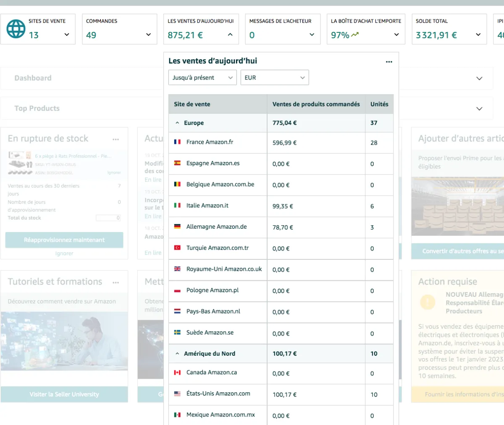Click the Germany flag icon
This screenshot has width=504, height=425.
coord(177,227)
